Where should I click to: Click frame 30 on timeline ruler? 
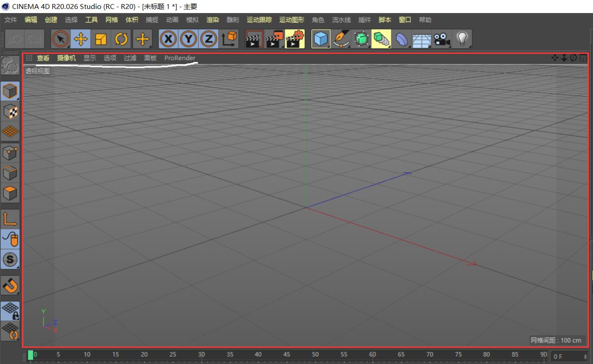tap(201, 355)
